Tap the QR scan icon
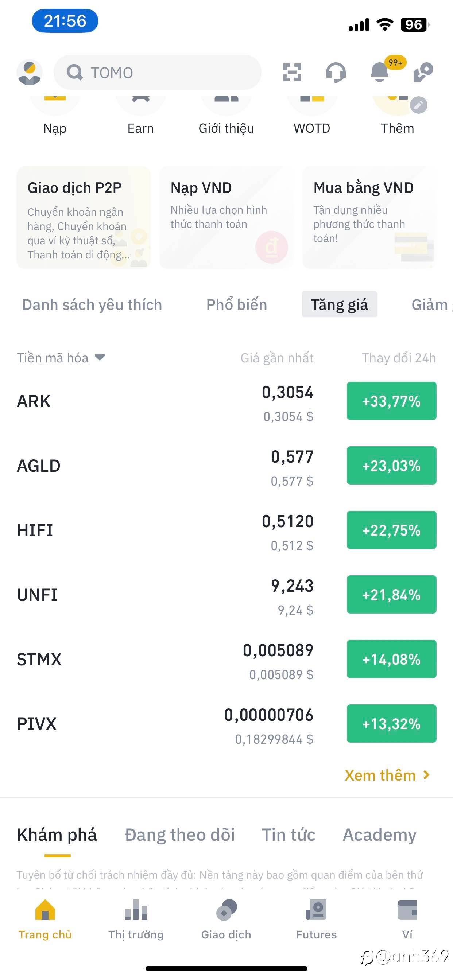Viewport: 453px width, 980px height. (x=292, y=72)
